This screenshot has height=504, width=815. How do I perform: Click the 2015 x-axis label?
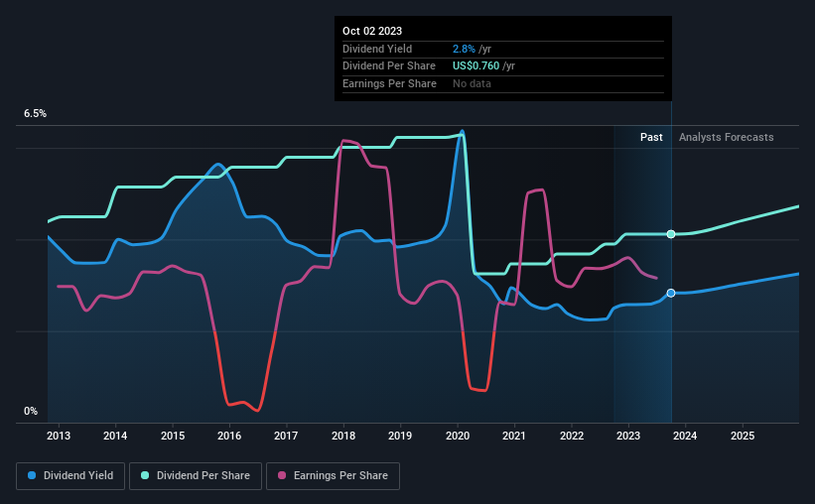click(173, 436)
